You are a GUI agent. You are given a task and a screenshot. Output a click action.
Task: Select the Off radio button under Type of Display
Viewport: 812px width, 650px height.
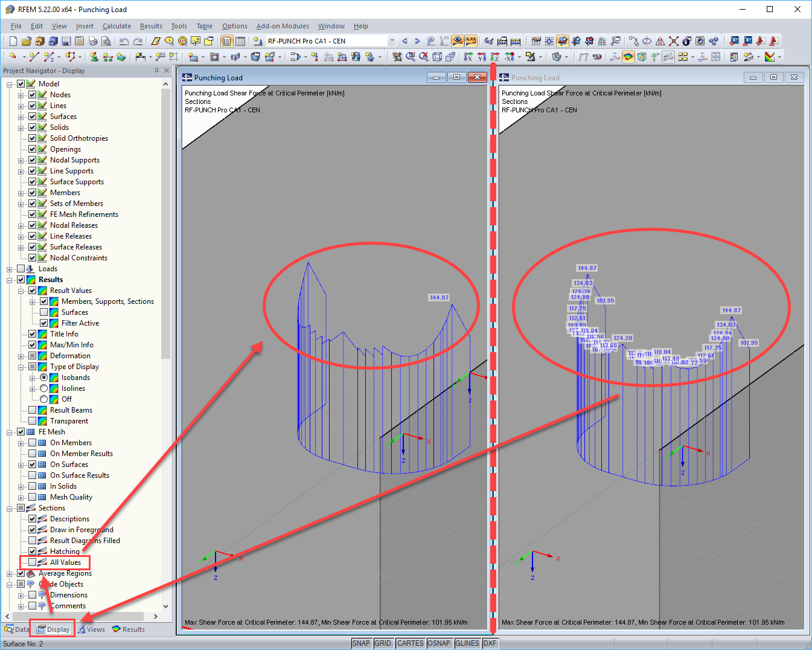point(44,399)
